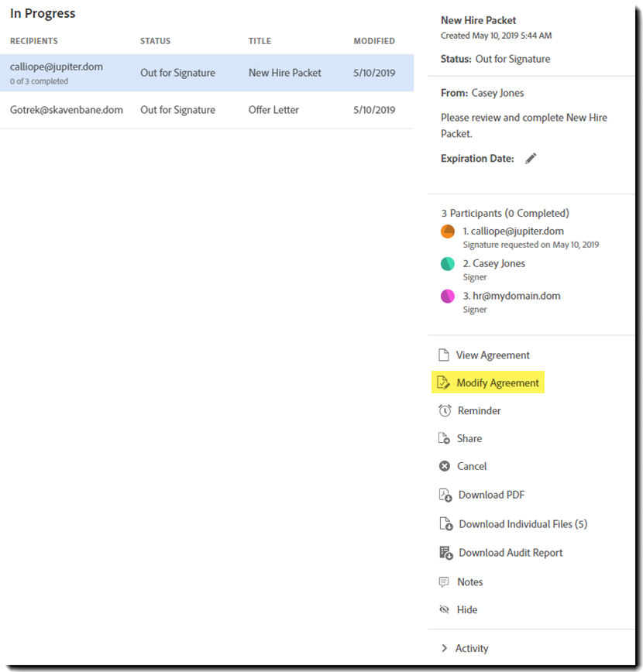
Task: Open Notes for the agreement
Action: coord(469,582)
